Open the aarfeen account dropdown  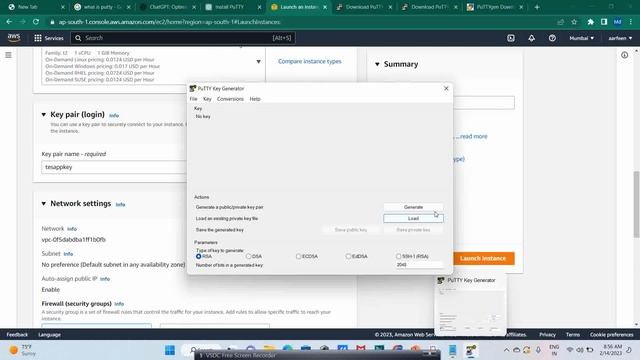click(620, 38)
